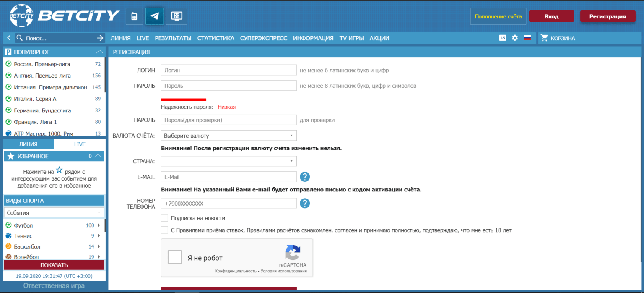Tick the reCAPTCHA Я не робот checkbox

pyautogui.click(x=174, y=257)
